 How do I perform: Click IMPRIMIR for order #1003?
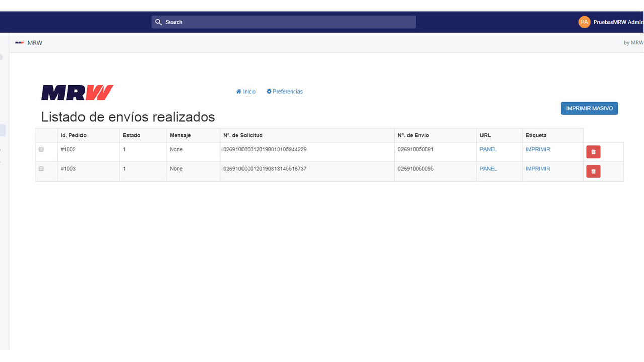[x=538, y=169]
